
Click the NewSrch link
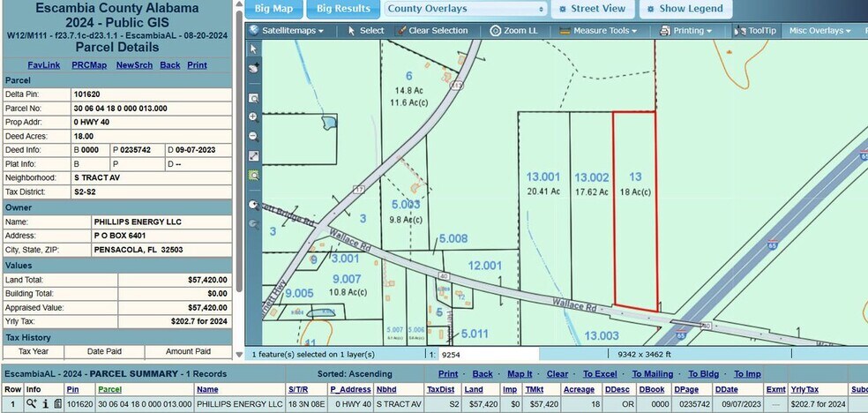(x=134, y=65)
